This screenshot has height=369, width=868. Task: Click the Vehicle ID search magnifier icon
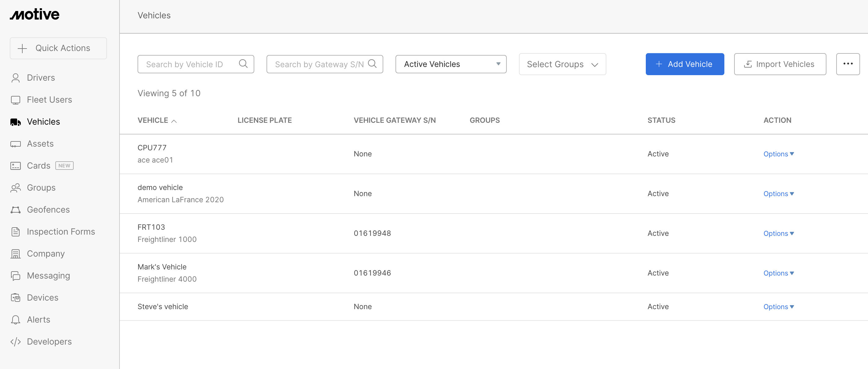pyautogui.click(x=243, y=64)
